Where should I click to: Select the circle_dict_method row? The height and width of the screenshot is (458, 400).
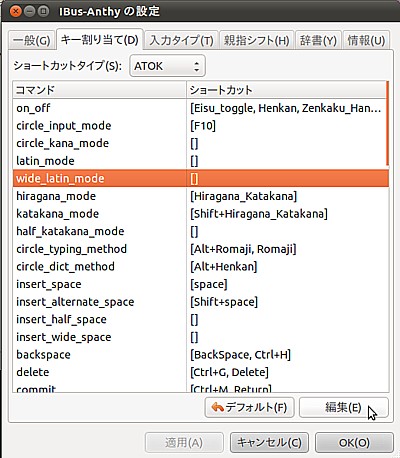click(201, 267)
